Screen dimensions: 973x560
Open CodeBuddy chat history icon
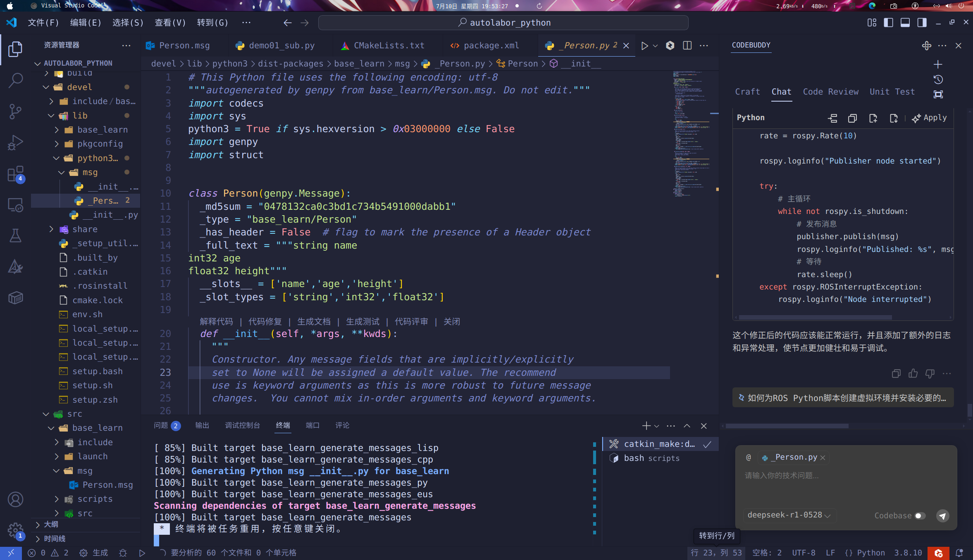point(938,79)
